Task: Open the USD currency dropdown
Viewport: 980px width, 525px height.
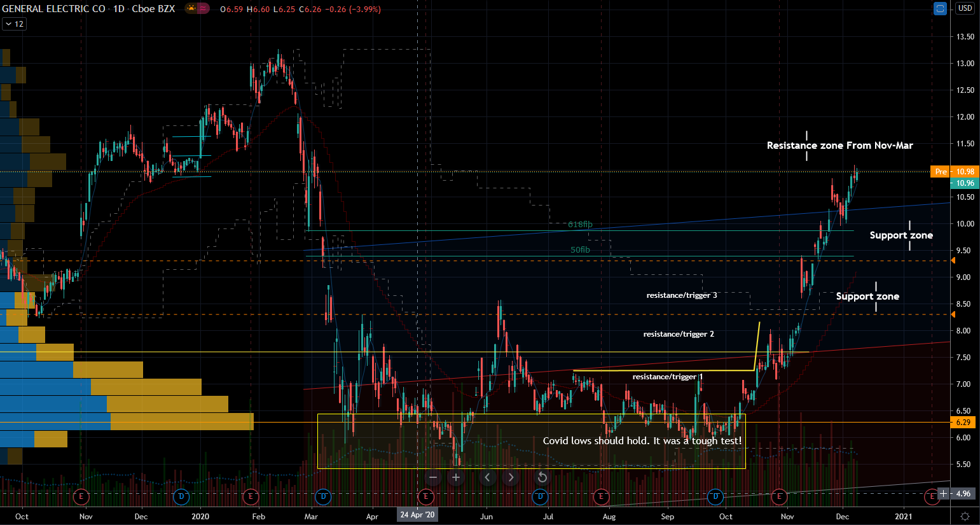Action: [965, 8]
